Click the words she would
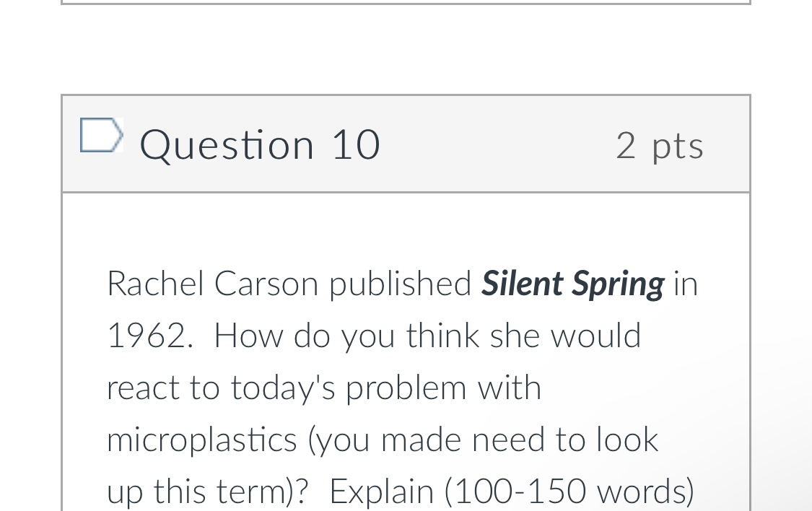The image size is (812, 511). (x=565, y=336)
